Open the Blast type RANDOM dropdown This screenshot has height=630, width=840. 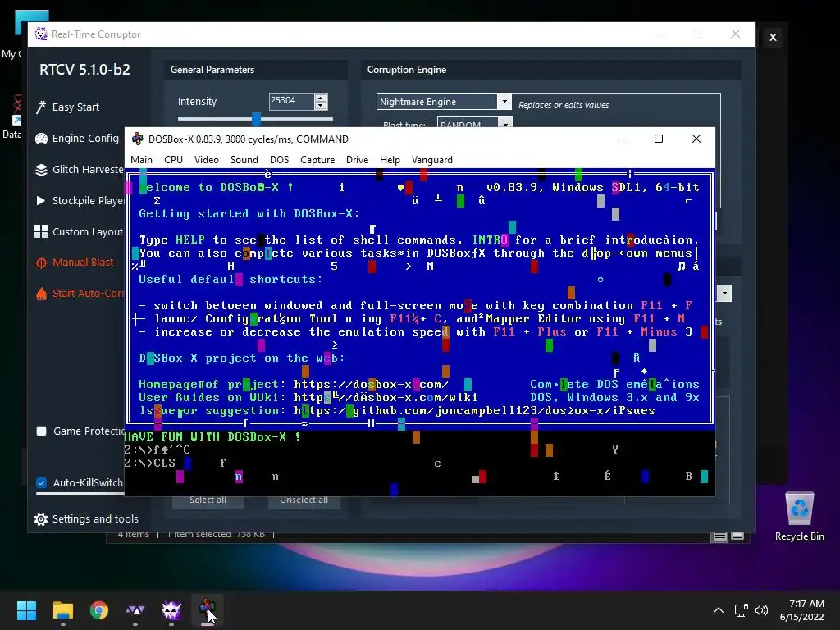tap(505, 125)
